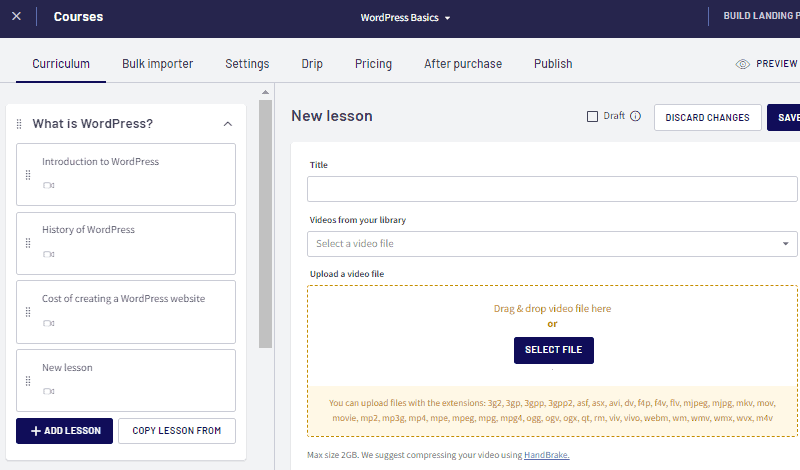Image resolution: width=800 pixels, height=470 pixels.
Task: Click the Select File button
Action: 554,350
